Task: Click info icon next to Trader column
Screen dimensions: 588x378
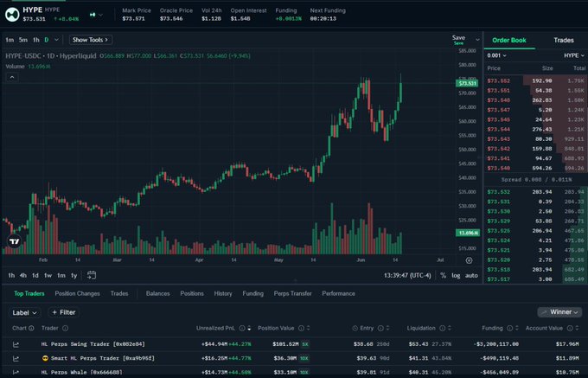Action: point(65,329)
